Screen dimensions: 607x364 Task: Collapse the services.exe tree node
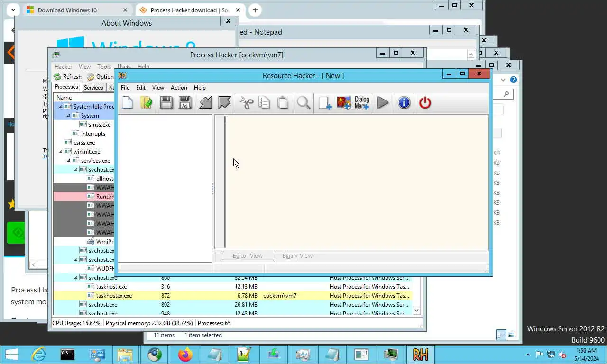click(68, 161)
